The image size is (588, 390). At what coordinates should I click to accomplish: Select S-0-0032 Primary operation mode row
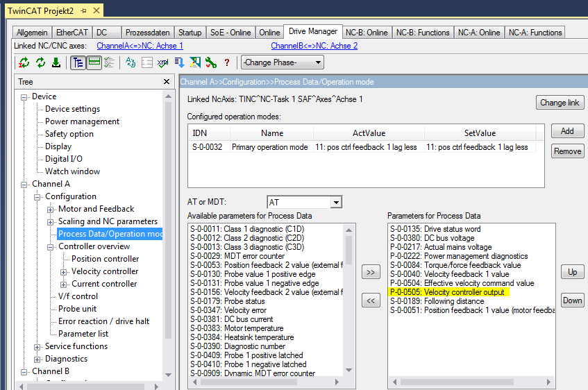362,147
